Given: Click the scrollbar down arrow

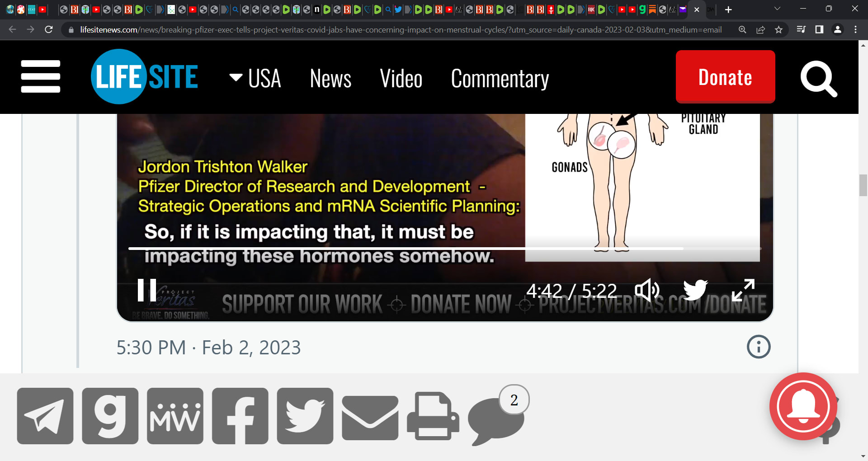Looking at the screenshot, I should click(x=863, y=456).
